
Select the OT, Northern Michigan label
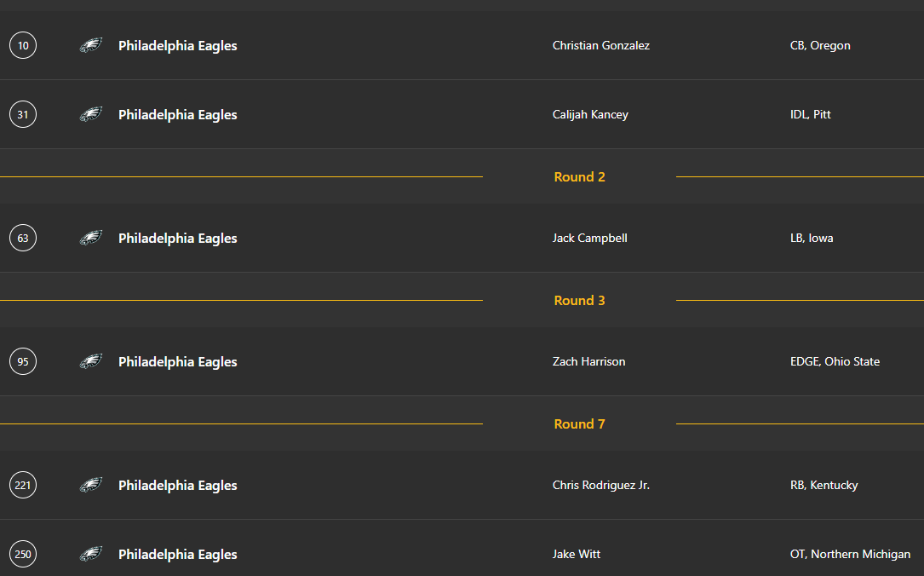850,554
